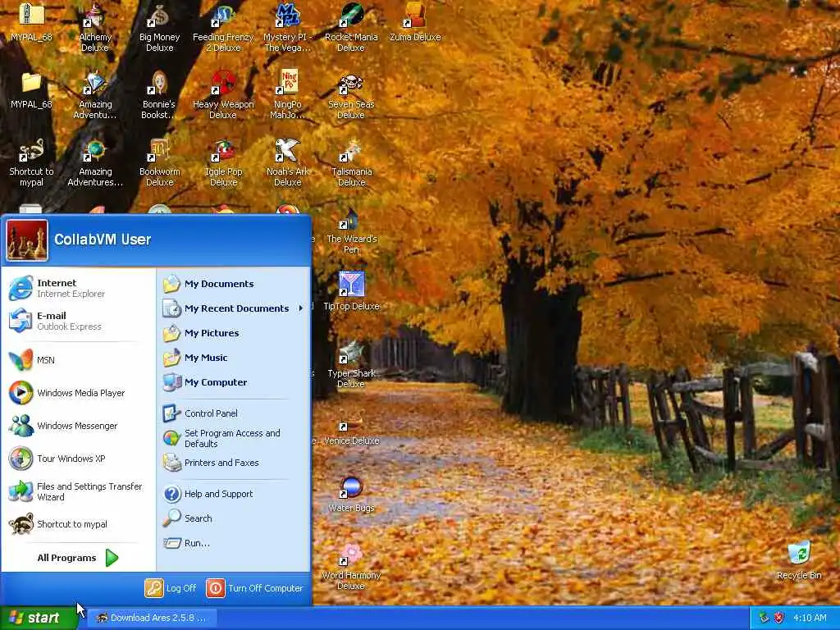Select Zuma Deluxe desktop icon
The width and height of the screenshot is (840, 630).
click(x=415, y=22)
